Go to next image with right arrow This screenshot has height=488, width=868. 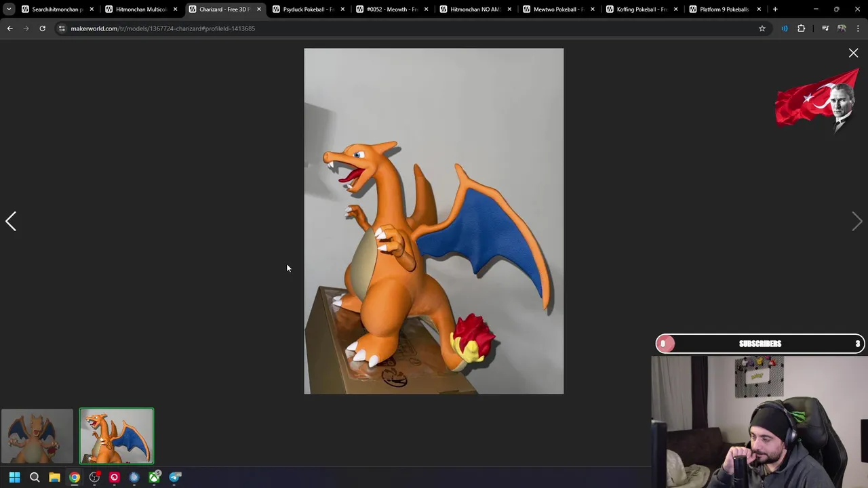857,221
